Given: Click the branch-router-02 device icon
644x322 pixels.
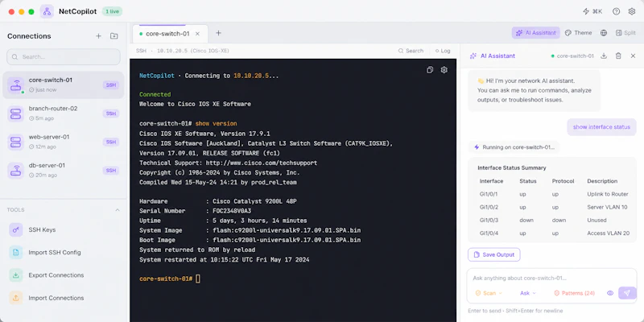Looking at the screenshot, I should tap(15, 114).
